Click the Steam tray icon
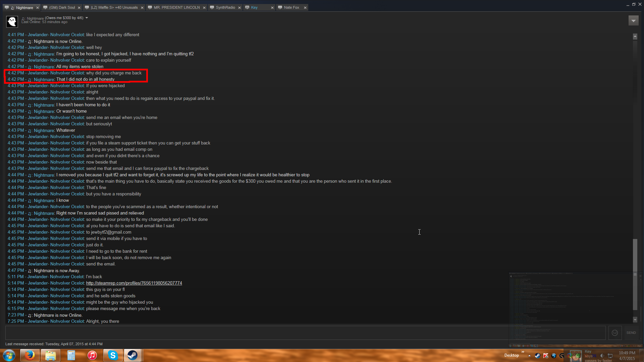The image size is (644, 362). (x=537, y=356)
